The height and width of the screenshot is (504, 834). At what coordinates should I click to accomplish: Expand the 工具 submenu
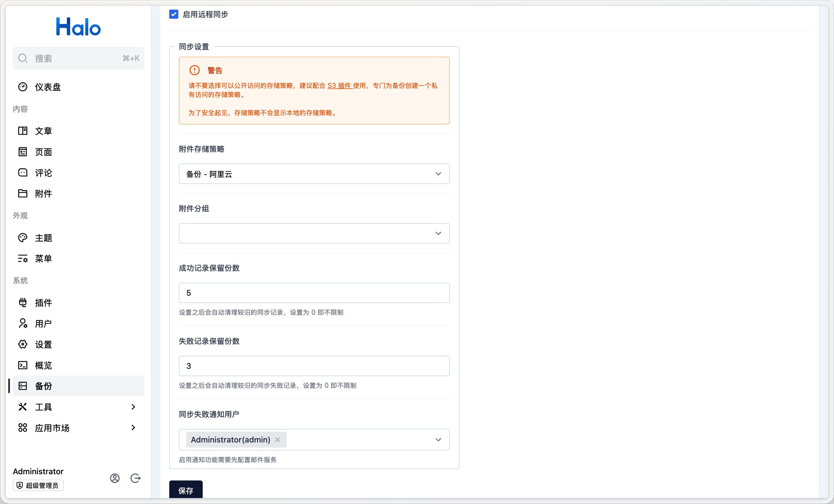(133, 407)
